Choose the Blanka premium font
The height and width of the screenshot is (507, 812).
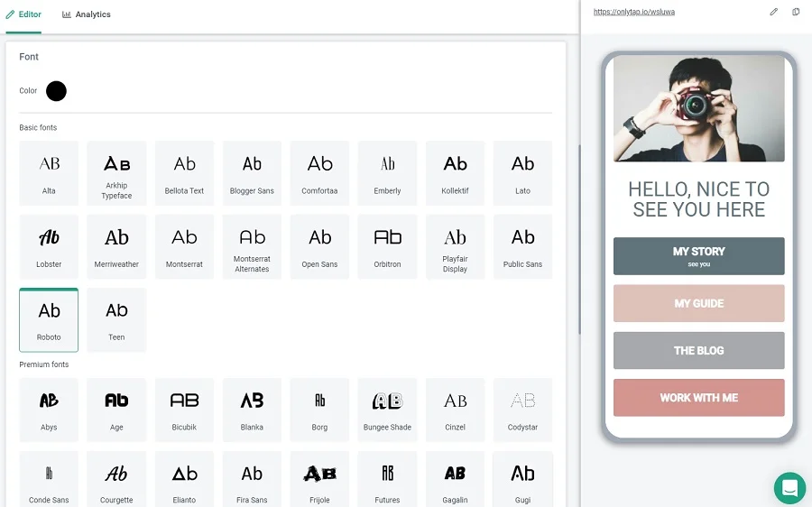(252, 409)
